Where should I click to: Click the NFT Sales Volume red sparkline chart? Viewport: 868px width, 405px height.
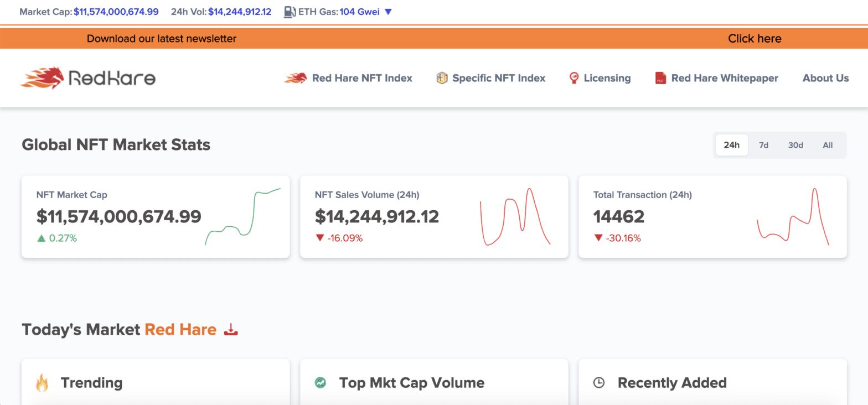(x=515, y=216)
